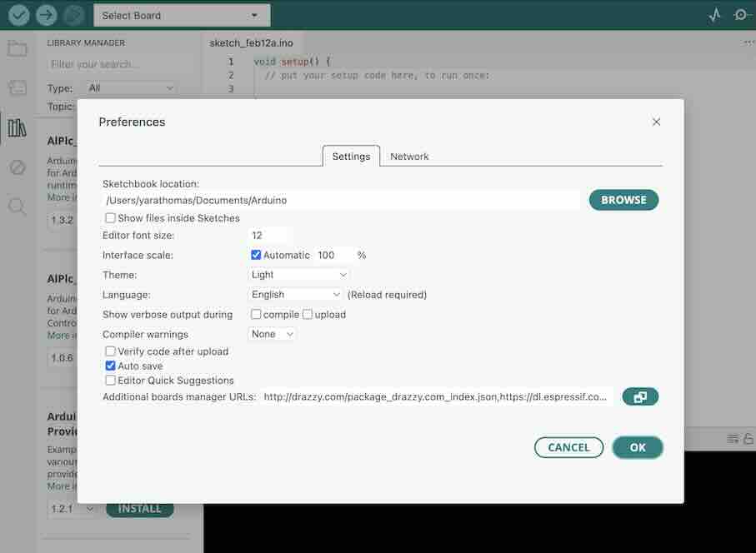Click the Verify checkmark toolbar icon
Image resolution: width=756 pixels, height=553 pixels.
(x=18, y=16)
